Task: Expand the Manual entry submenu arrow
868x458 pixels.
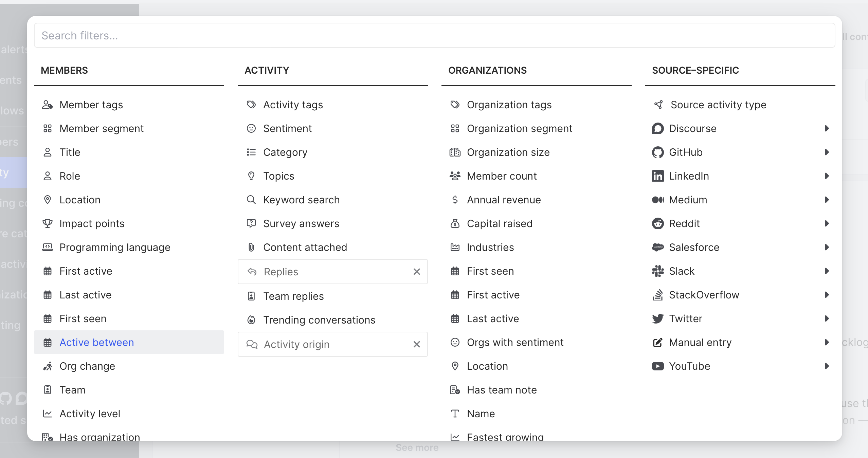Action: 827,343
